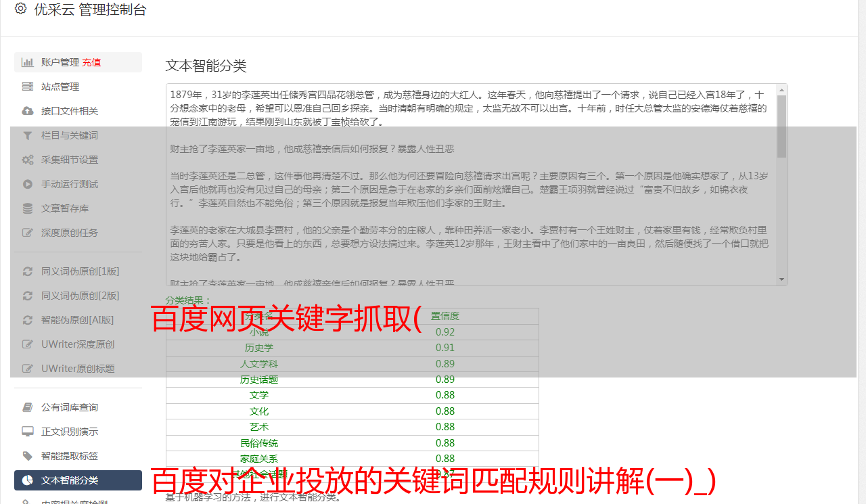
Task: Click the refresh icon for 同义词伪原创[1版]
Action: point(28,271)
